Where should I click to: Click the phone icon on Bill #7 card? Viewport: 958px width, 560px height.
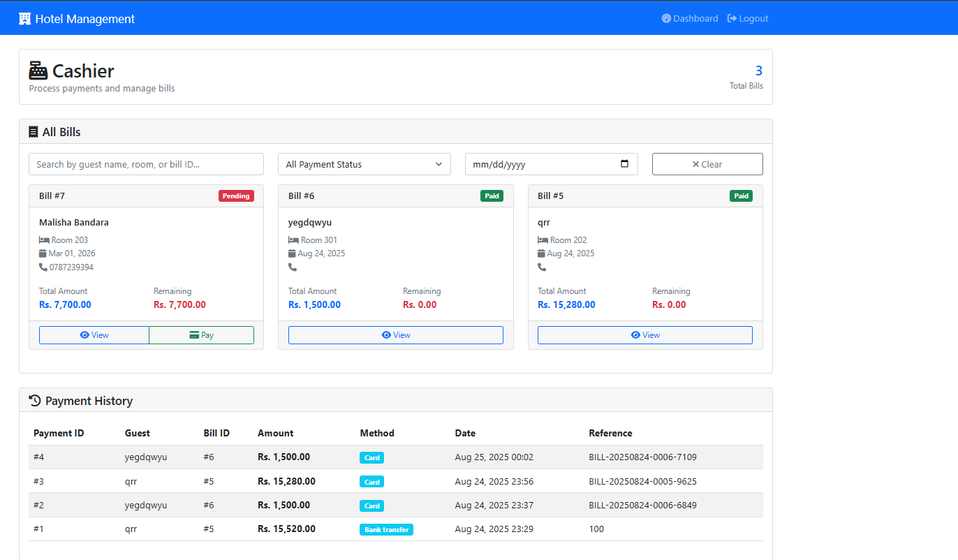pos(43,267)
